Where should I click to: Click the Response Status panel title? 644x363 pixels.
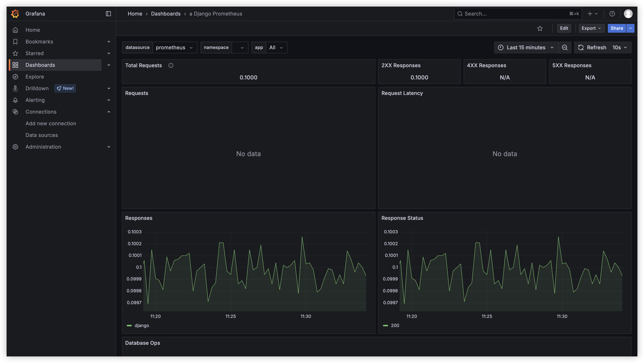[x=402, y=218]
